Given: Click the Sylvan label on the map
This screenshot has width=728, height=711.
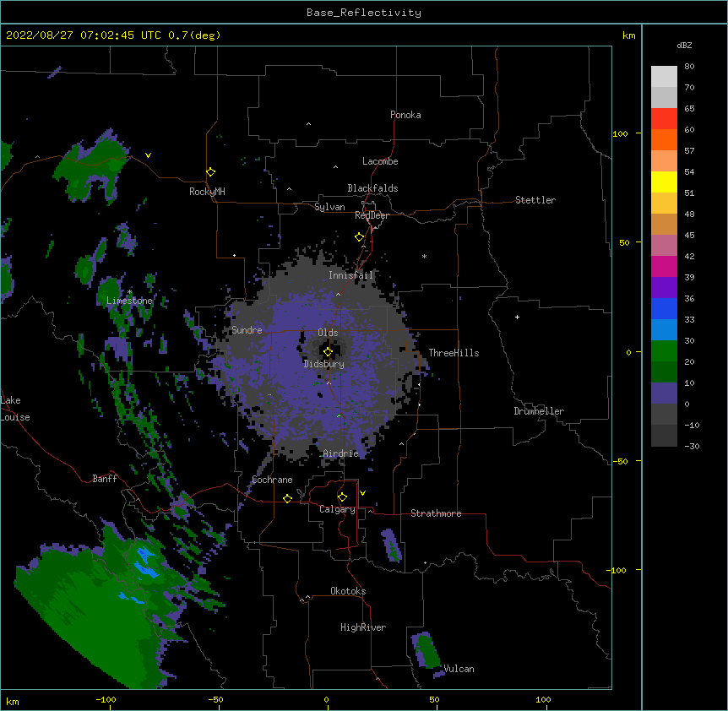Looking at the screenshot, I should pos(329,207).
